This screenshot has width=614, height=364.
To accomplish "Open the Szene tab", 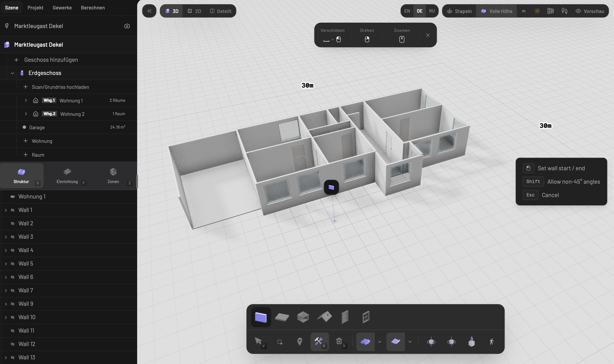I will pos(12,8).
